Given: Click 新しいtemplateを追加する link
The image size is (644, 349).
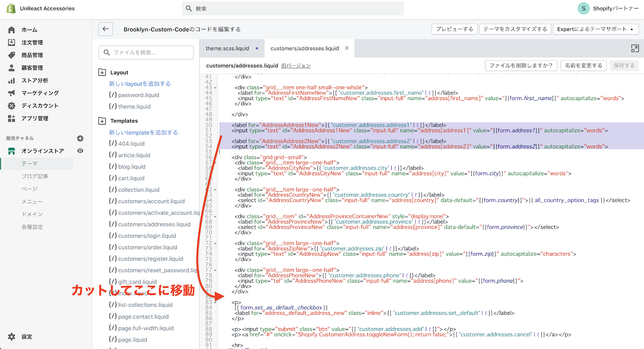Looking at the screenshot, I should pyautogui.click(x=143, y=132).
